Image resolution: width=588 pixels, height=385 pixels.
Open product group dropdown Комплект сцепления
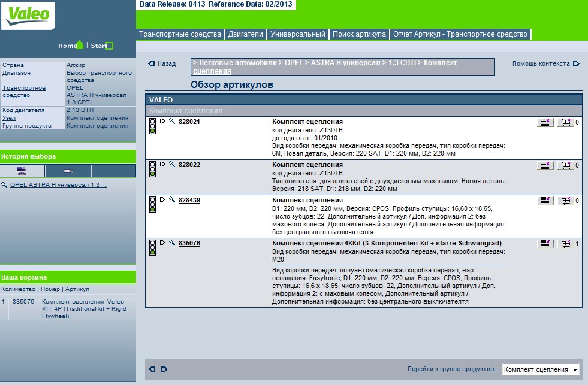coord(541,369)
